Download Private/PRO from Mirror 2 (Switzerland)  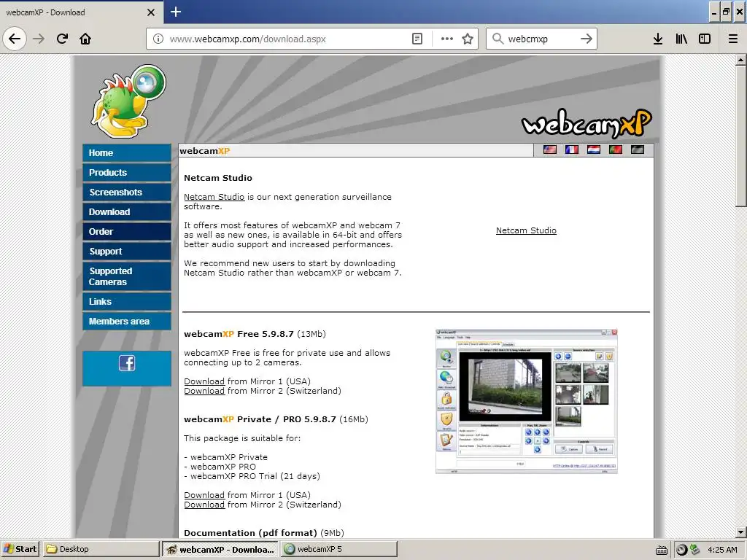204,505
